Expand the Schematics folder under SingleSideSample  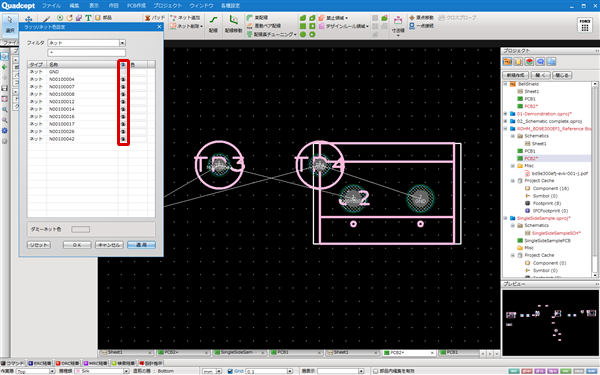click(x=513, y=225)
